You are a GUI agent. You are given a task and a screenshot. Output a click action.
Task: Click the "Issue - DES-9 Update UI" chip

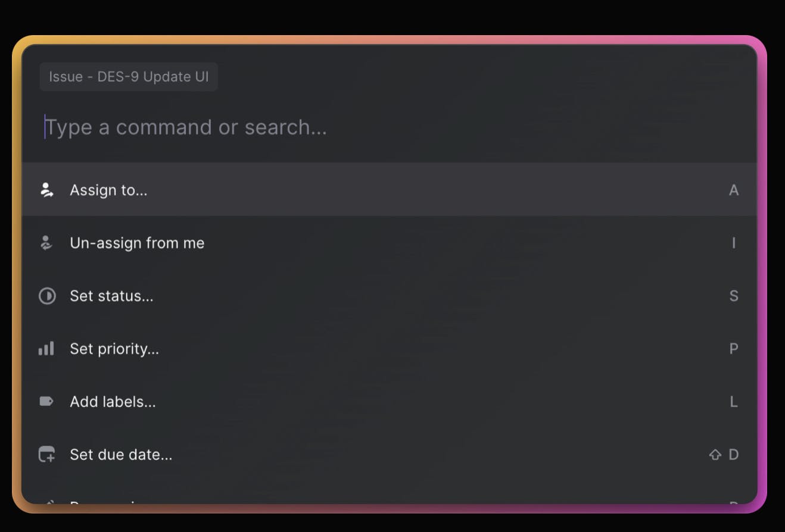tap(129, 77)
